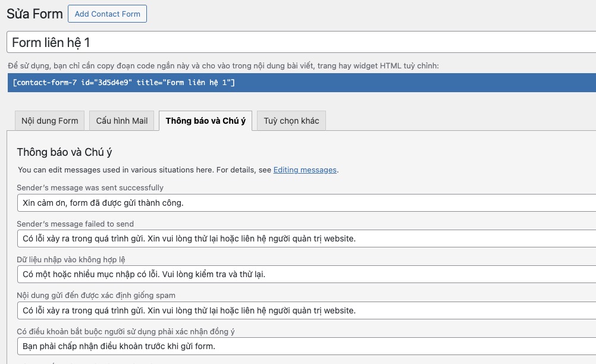Click the "Thông báo và Chú ý" section heading

[64, 152]
